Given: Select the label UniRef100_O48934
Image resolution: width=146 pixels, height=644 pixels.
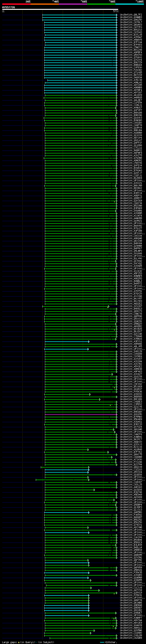Looking at the screenshot, I should 131,78.
